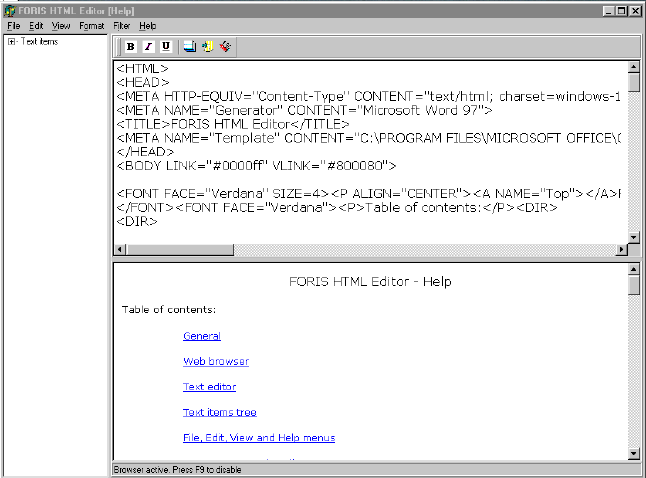The image size is (646, 478).
Task: Go to the Text items tree link
Action: (x=219, y=412)
